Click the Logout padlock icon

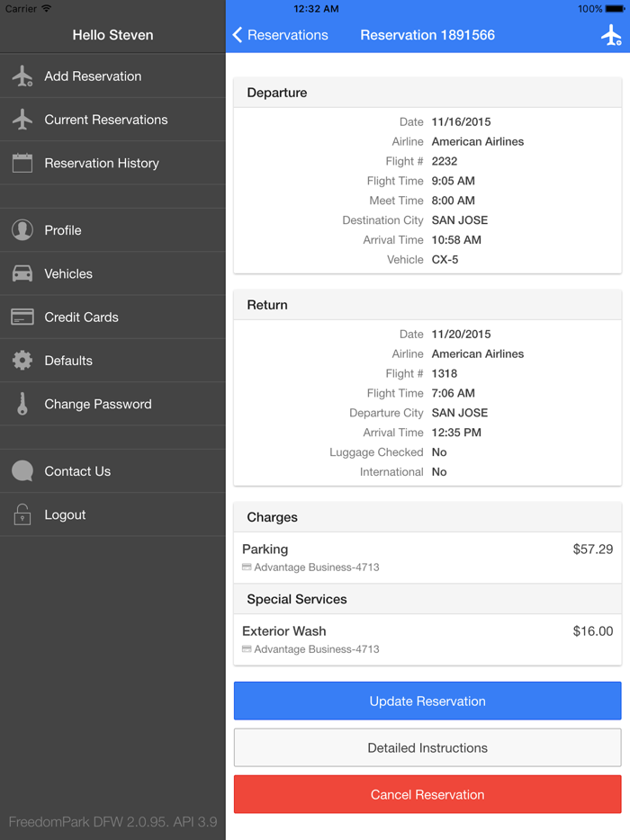(x=22, y=514)
